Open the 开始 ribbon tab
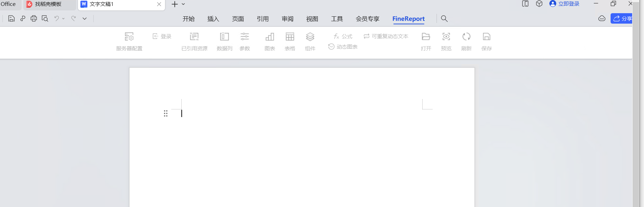Image resolution: width=644 pixels, height=207 pixels. pos(189,19)
